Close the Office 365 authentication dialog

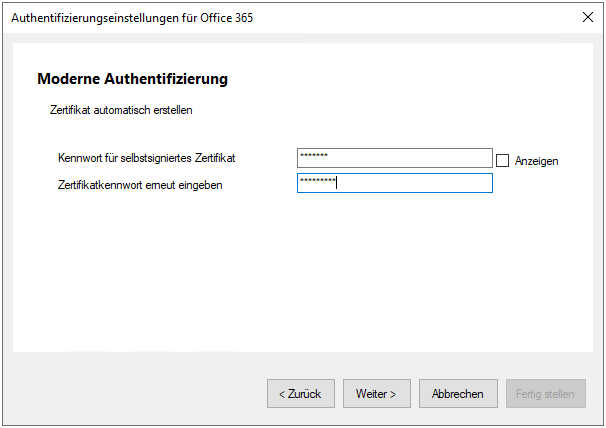pos(587,17)
